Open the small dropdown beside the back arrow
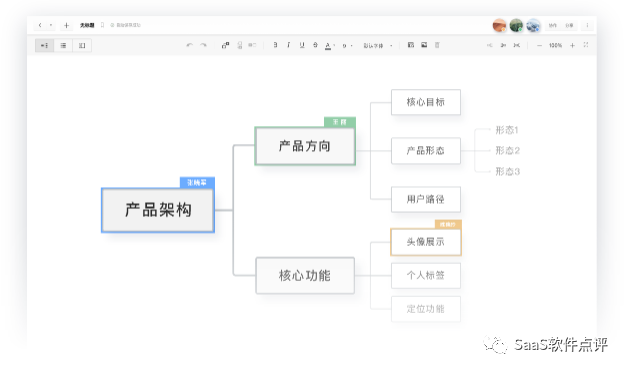627x371 pixels. click(51, 25)
